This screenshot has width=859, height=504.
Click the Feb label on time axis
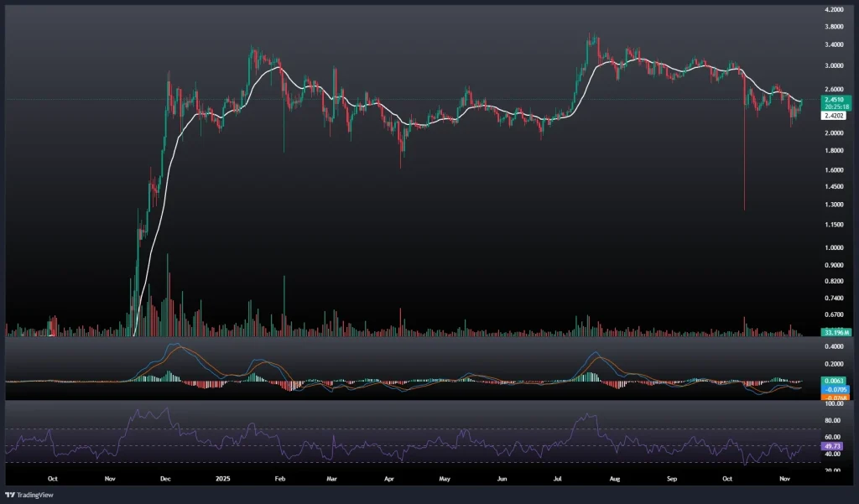click(280, 479)
